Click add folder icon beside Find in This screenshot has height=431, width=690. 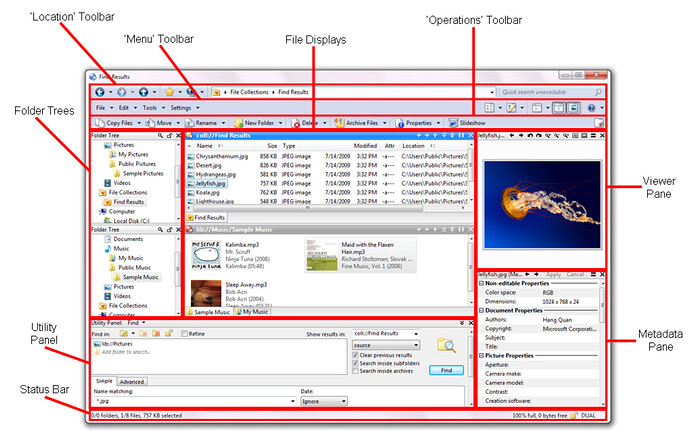pos(124,334)
